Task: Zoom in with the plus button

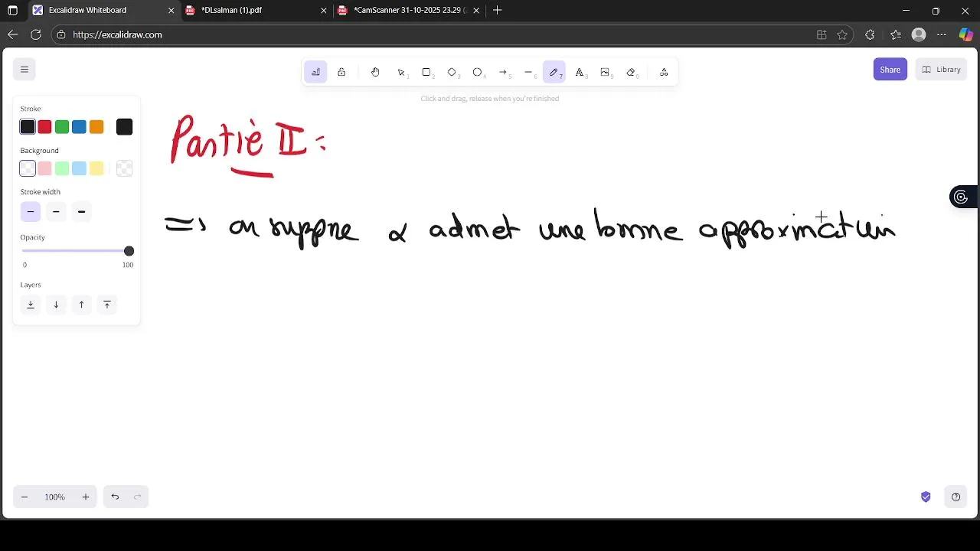Action: click(x=86, y=497)
